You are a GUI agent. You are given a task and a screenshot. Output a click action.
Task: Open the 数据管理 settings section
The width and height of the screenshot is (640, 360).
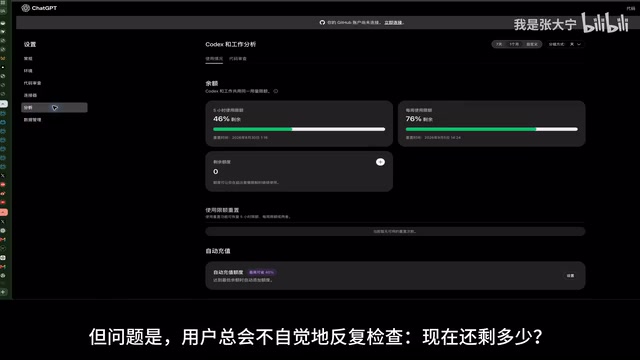coord(32,120)
